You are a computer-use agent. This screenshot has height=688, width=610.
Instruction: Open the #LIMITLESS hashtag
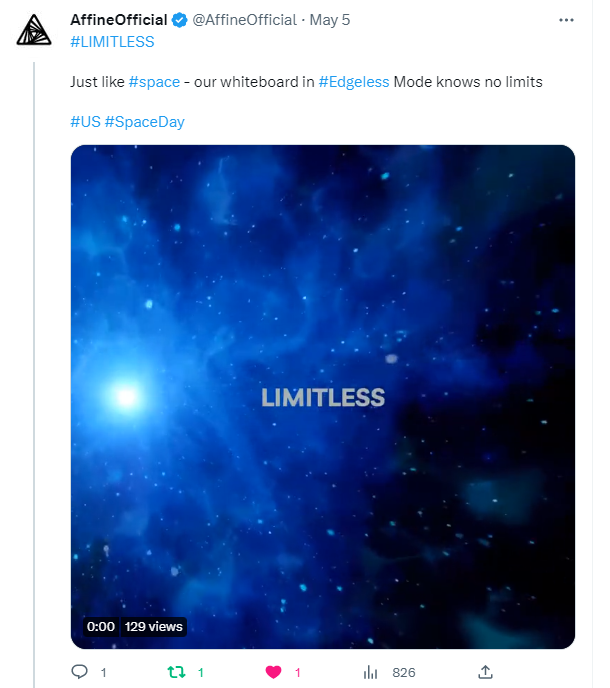tap(112, 42)
